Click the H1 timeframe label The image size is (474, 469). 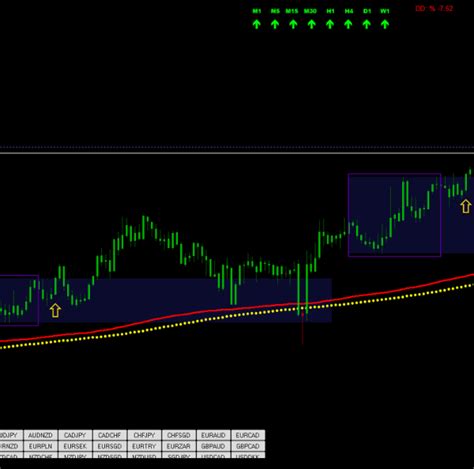coord(330,11)
